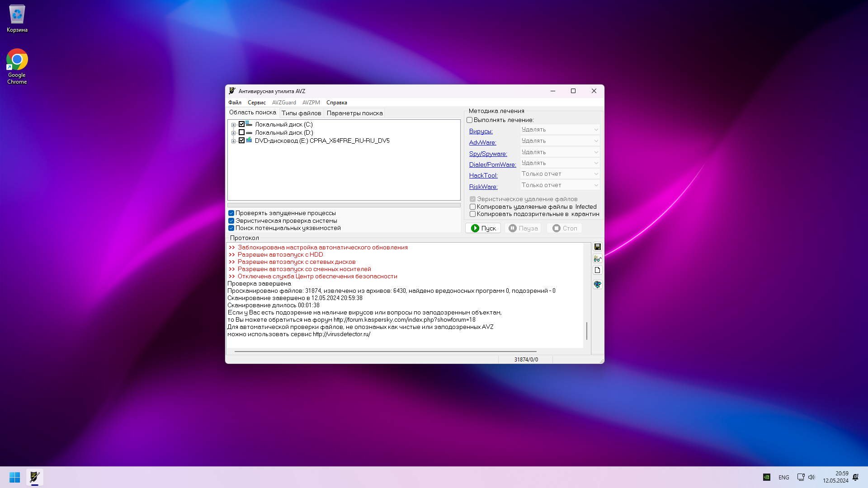The height and width of the screenshot is (488, 868).
Task: Expand Локальный диск (C:) tree node
Action: (233, 125)
